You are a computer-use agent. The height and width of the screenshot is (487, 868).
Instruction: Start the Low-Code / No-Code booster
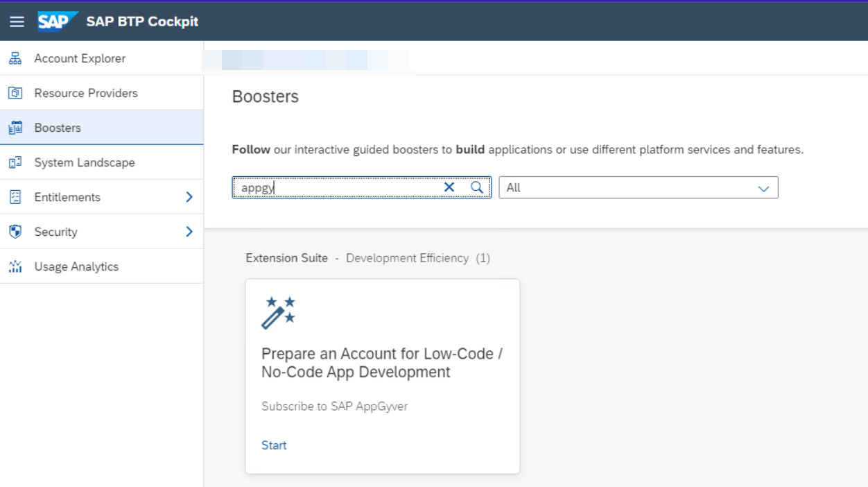(274, 445)
